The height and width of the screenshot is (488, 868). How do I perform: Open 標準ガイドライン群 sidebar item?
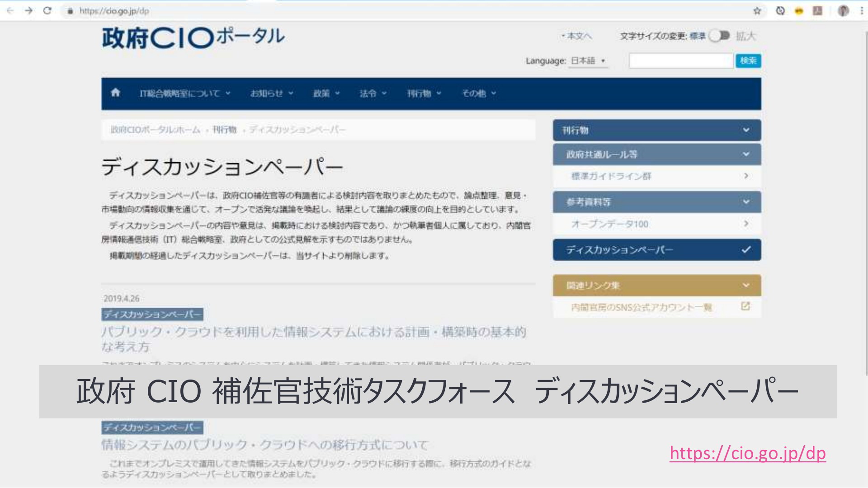(x=657, y=176)
